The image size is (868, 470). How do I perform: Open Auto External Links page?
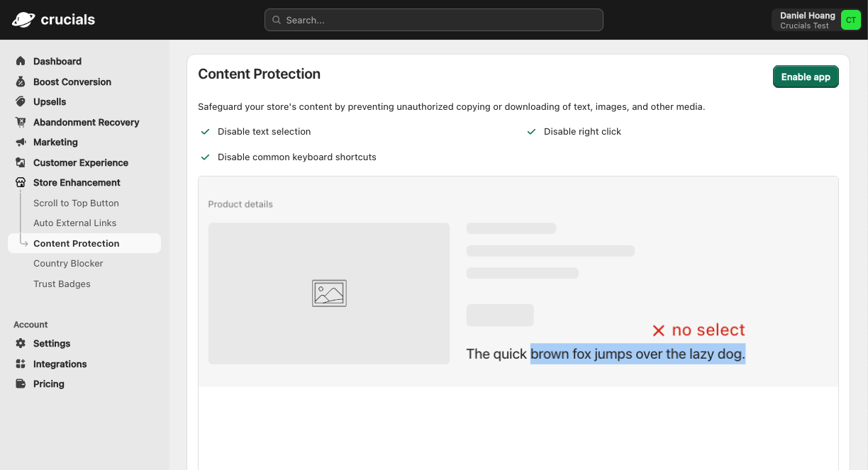pos(74,223)
